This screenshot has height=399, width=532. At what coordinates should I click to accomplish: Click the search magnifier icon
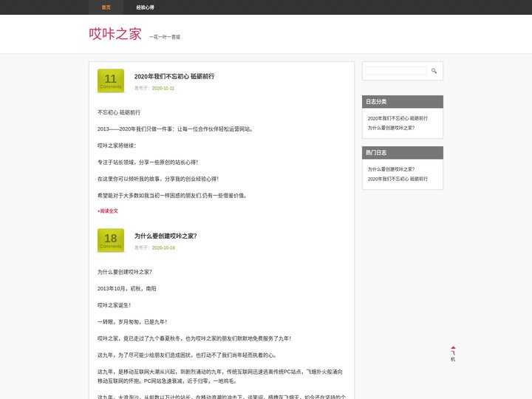(434, 71)
